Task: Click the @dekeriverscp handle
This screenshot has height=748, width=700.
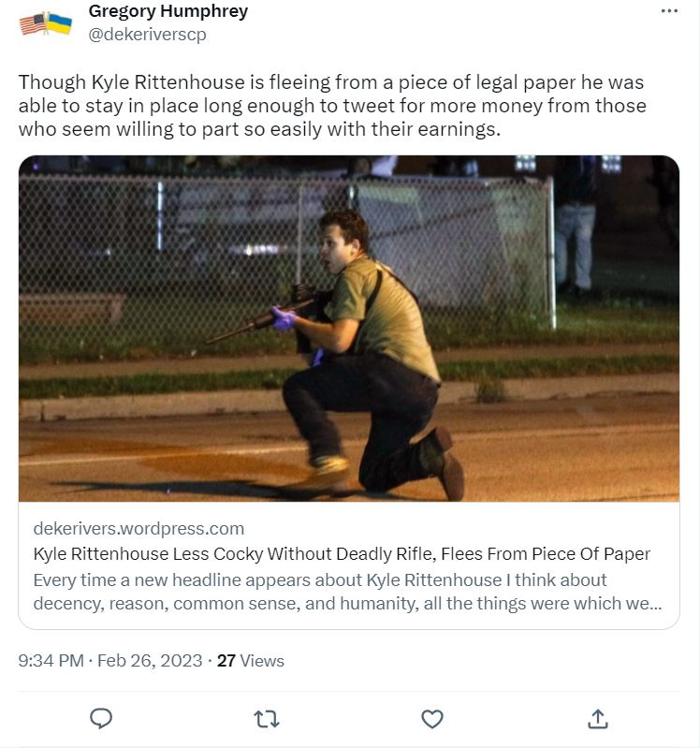Action: tap(147, 35)
